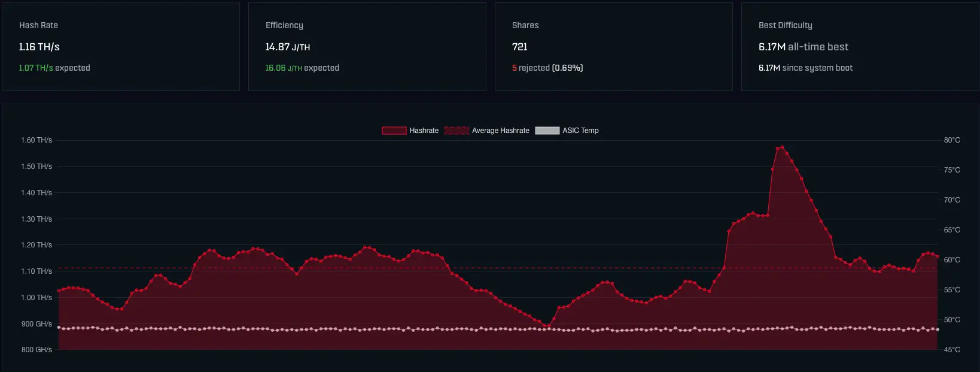
Task: Click the gray ASIC Temp legend swatch
Action: [x=547, y=131]
